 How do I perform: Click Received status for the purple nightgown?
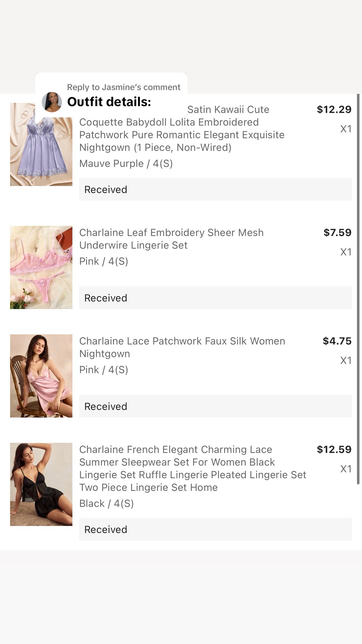215,189
